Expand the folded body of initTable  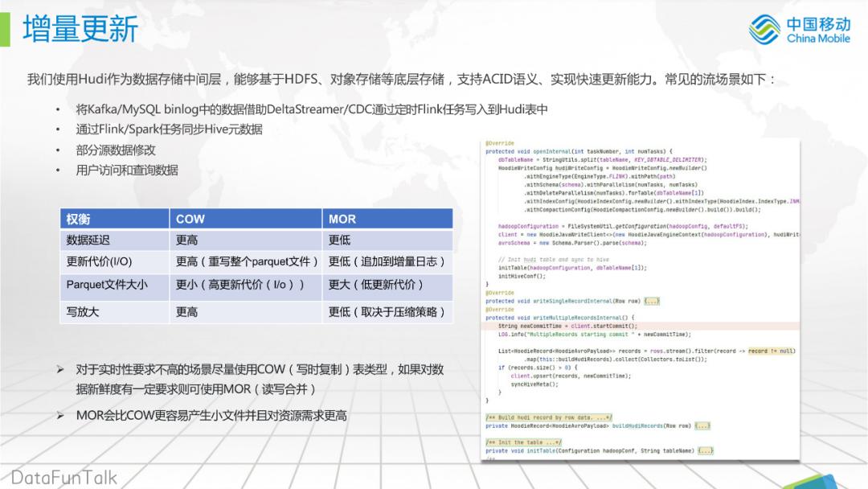point(706,450)
